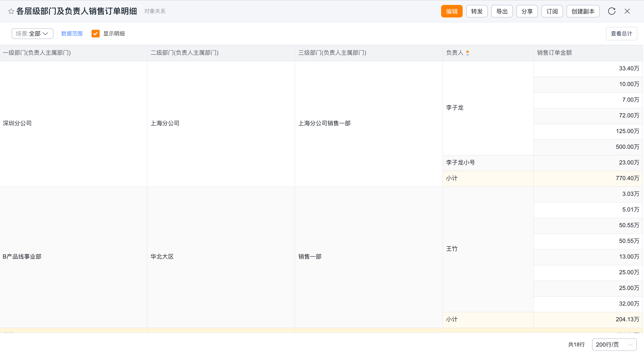The height and width of the screenshot is (354, 644).
Task: Export report via 导出 button
Action: [x=502, y=11]
